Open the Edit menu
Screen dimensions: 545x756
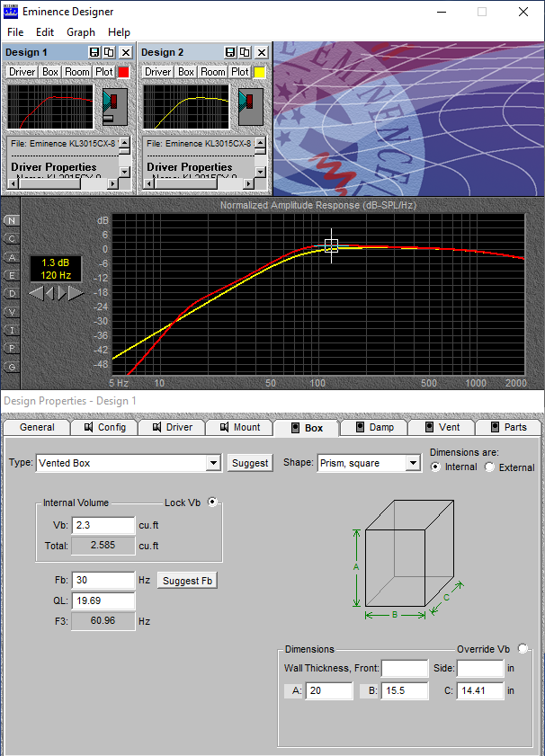tap(45, 32)
